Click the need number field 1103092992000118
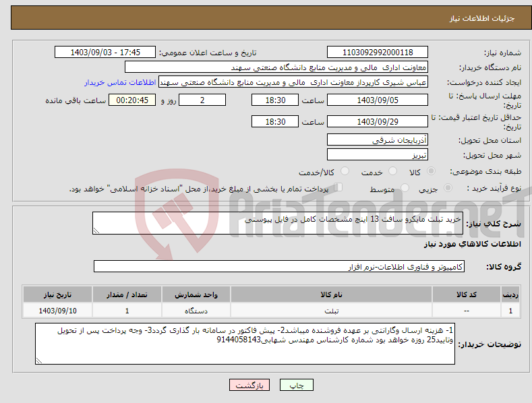 (378, 53)
